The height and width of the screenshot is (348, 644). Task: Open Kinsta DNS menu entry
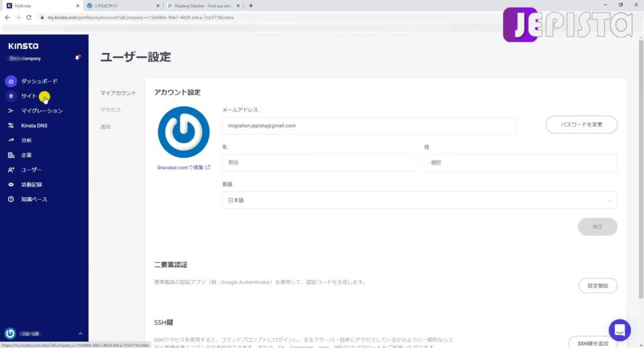click(34, 126)
